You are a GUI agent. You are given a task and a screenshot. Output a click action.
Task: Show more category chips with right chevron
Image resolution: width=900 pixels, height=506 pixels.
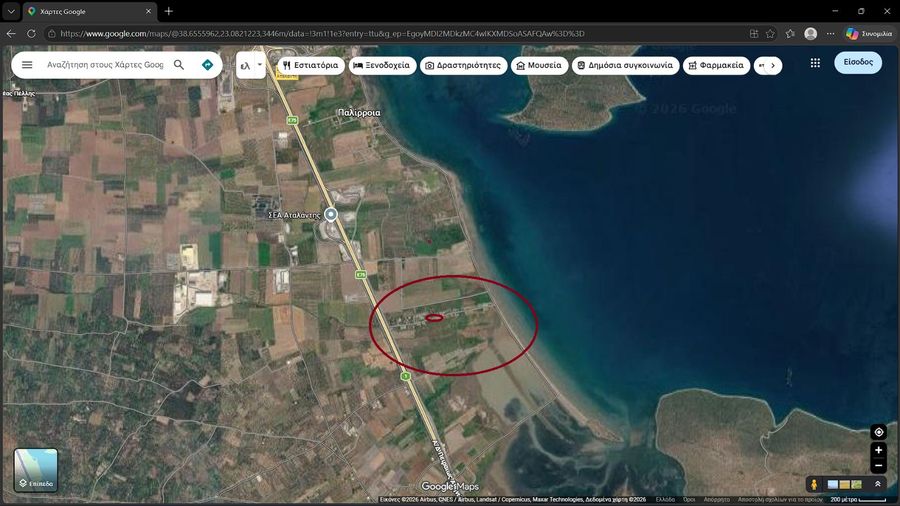coord(773,65)
